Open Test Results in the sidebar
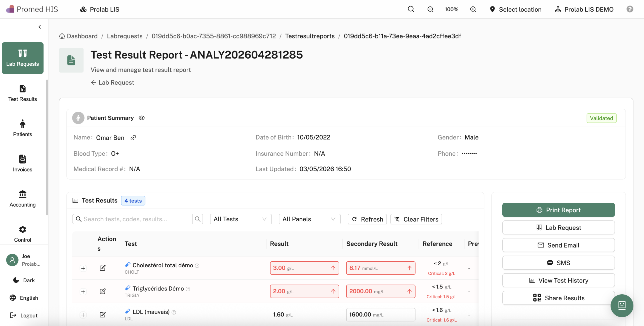This screenshot has width=644, height=326. (x=23, y=93)
